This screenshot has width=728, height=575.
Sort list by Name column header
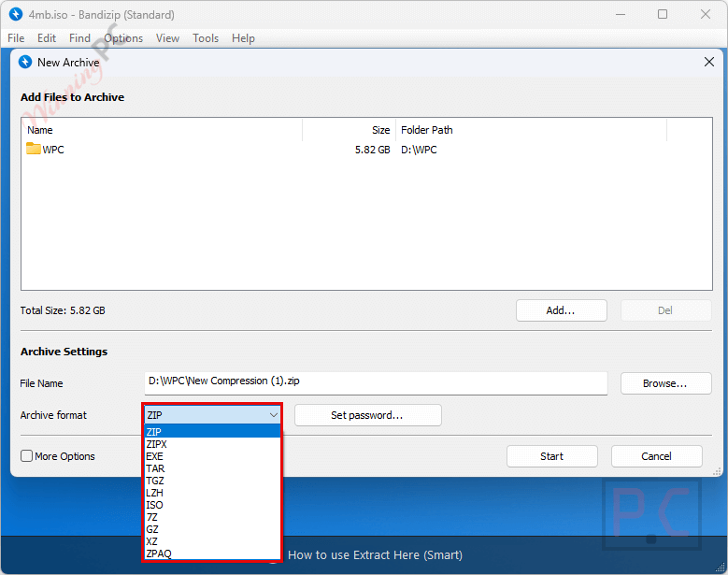point(163,130)
